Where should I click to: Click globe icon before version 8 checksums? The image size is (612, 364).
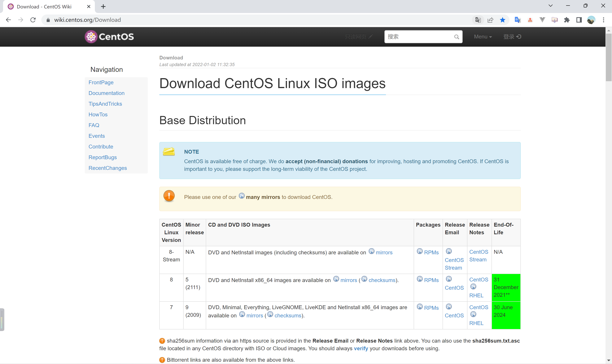pyautogui.click(x=364, y=279)
